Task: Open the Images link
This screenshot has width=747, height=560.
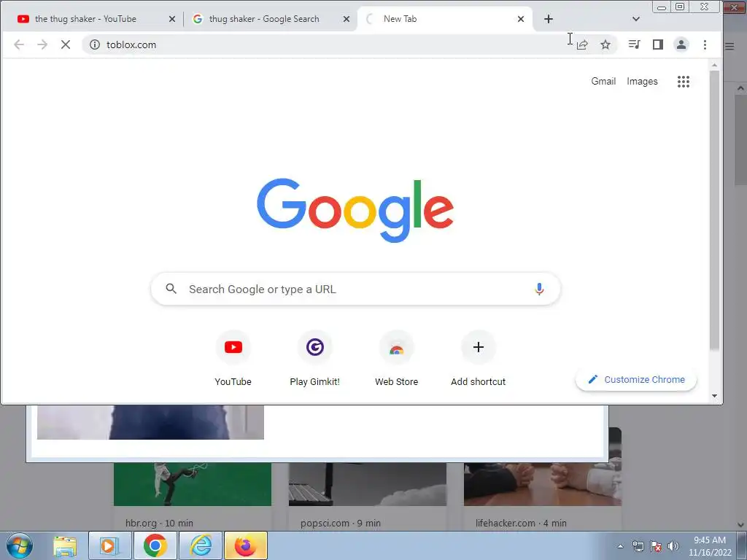Action: point(642,82)
